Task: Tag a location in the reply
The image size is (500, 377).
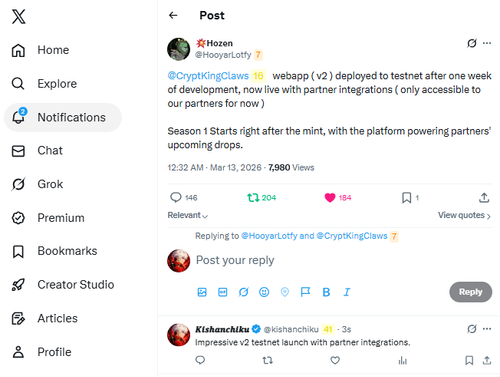Action: (285, 292)
